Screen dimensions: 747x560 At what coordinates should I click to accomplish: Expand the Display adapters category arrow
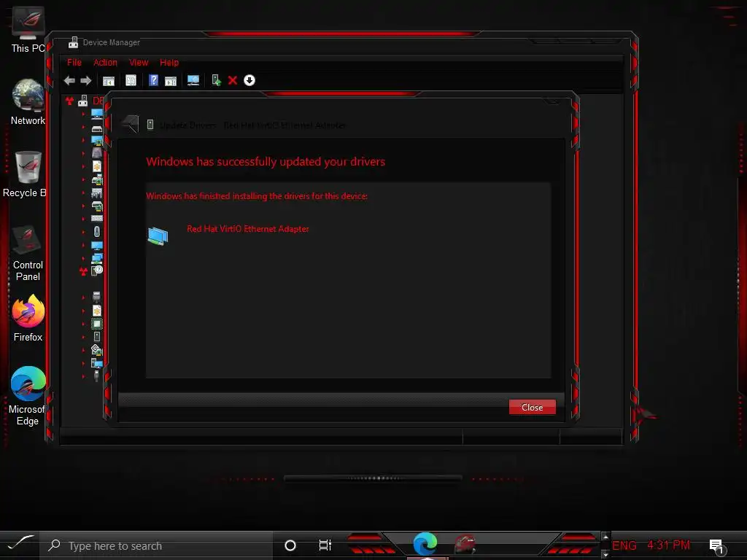pyautogui.click(x=83, y=140)
